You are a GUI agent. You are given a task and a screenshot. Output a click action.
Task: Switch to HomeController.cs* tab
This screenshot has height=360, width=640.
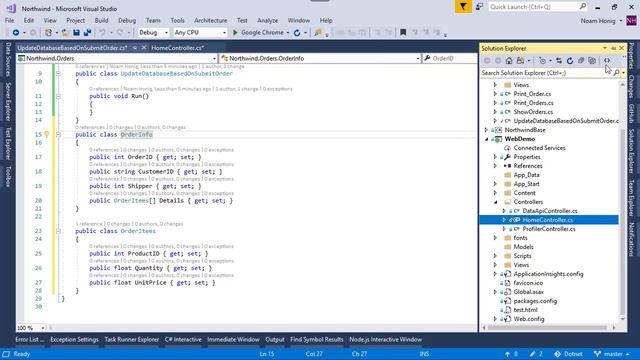tap(178, 48)
